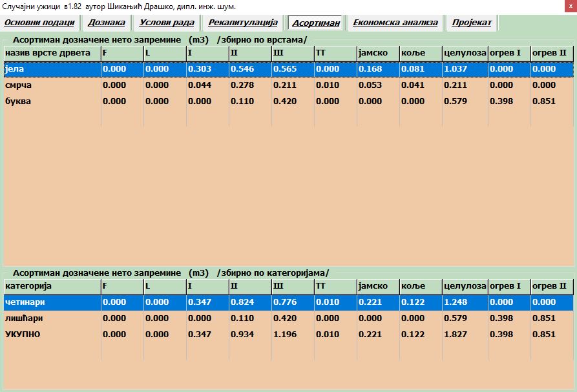Click the лишћари огрев II value 0.851

(x=544, y=318)
